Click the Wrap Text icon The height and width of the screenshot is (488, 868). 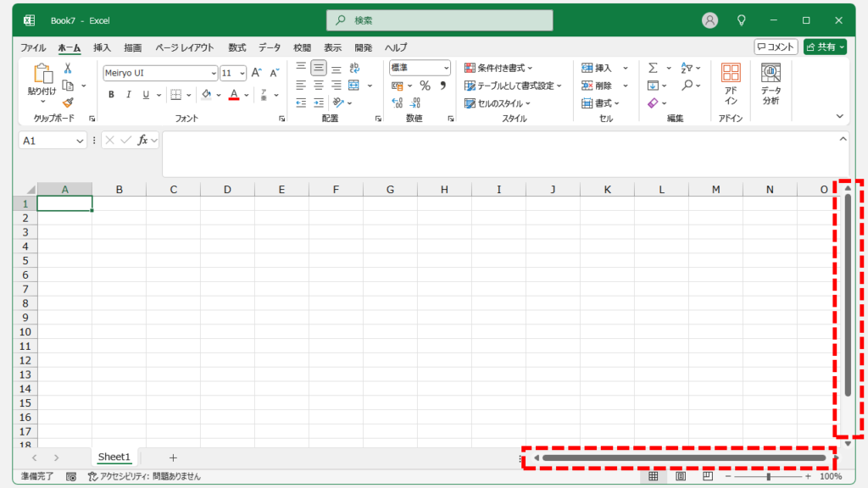coord(354,68)
